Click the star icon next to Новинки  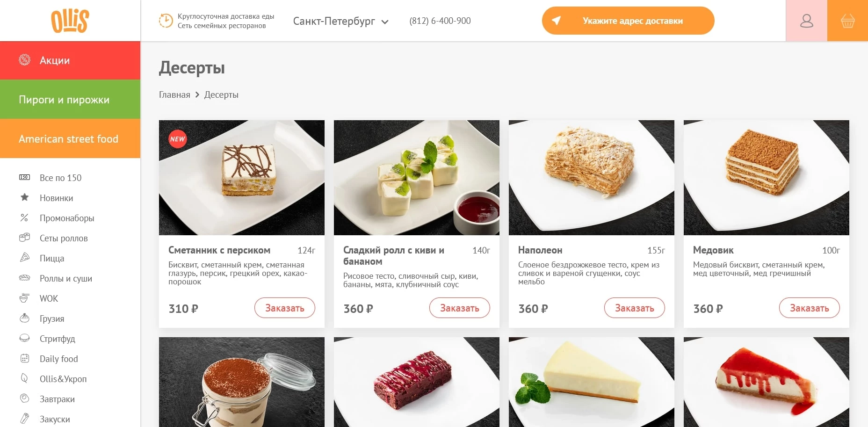tap(24, 197)
